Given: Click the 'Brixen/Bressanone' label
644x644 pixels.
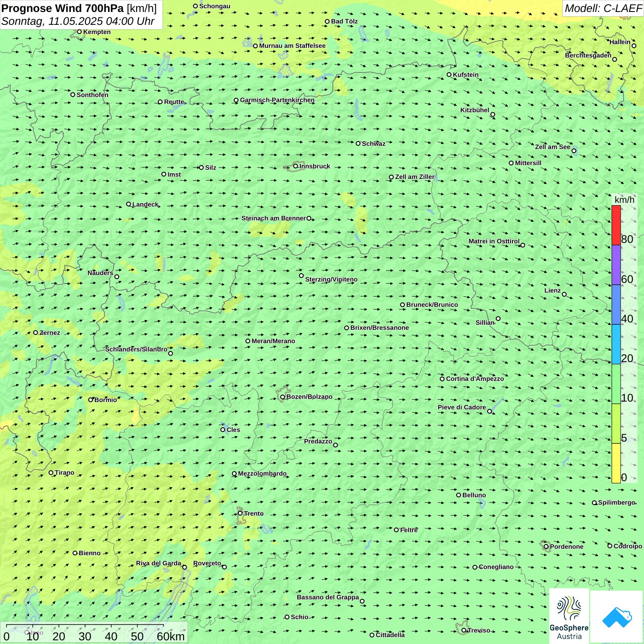Looking at the screenshot, I should [x=379, y=328].
